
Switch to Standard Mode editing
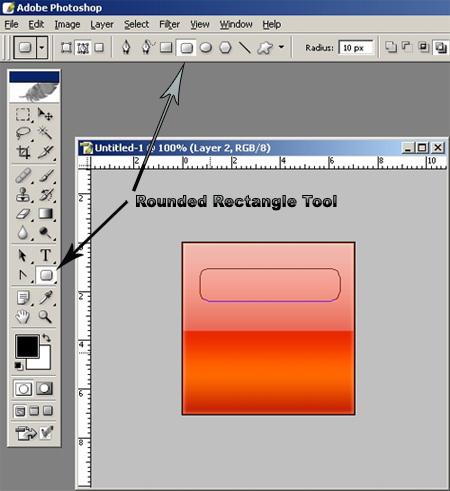[x=23, y=388]
